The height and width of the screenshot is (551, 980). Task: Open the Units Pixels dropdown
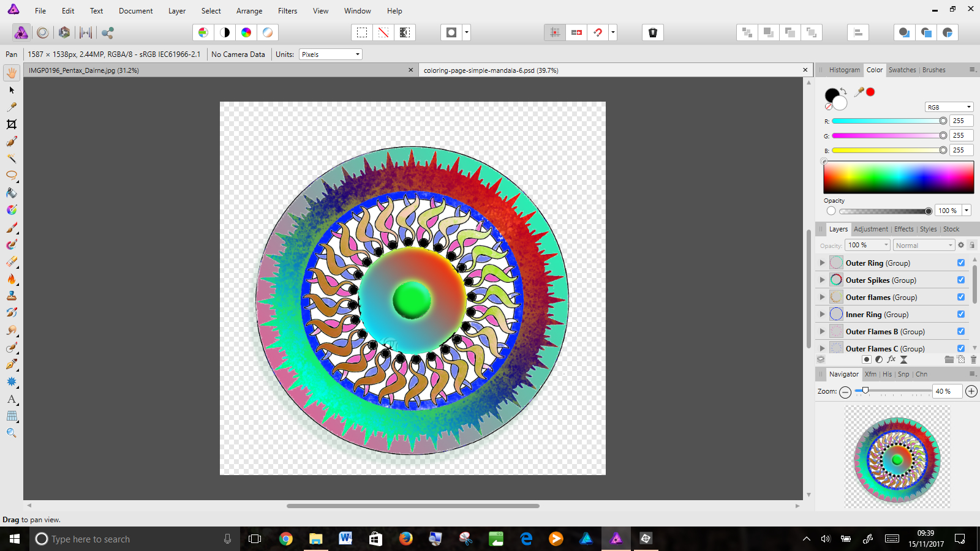[x=331, y=54]
